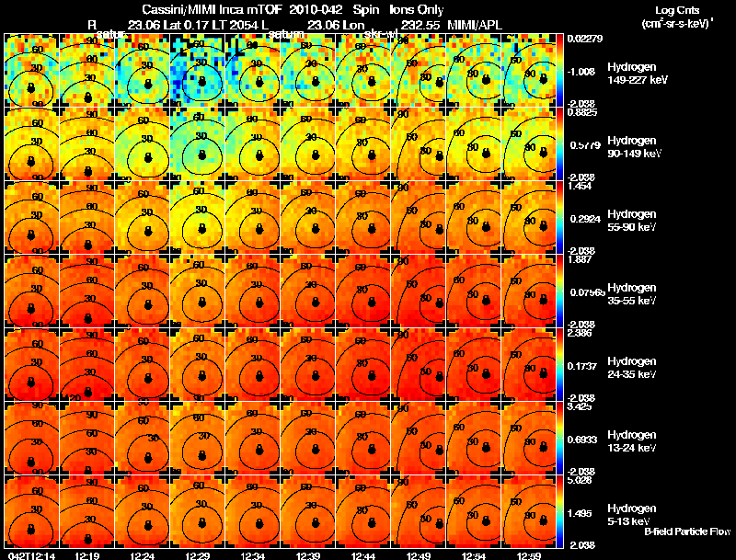The image size is (736, 560).
Task: Click the MIMI/APL text in header
Action: click(x=475, y=25)
